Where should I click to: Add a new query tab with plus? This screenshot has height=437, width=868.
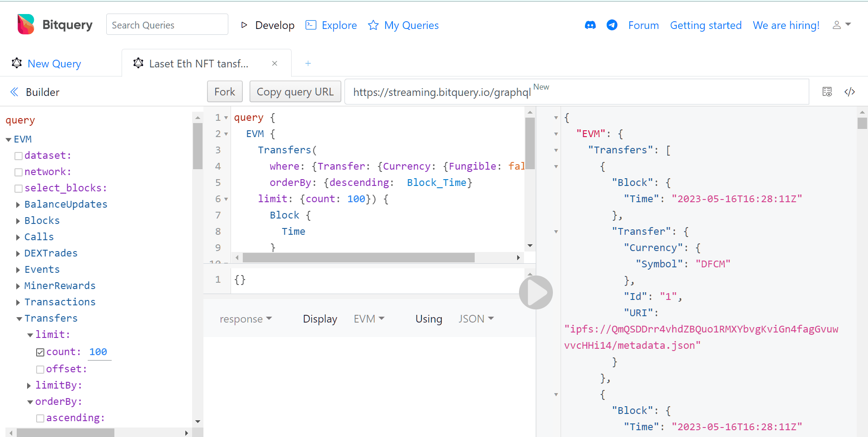[308, 63]
